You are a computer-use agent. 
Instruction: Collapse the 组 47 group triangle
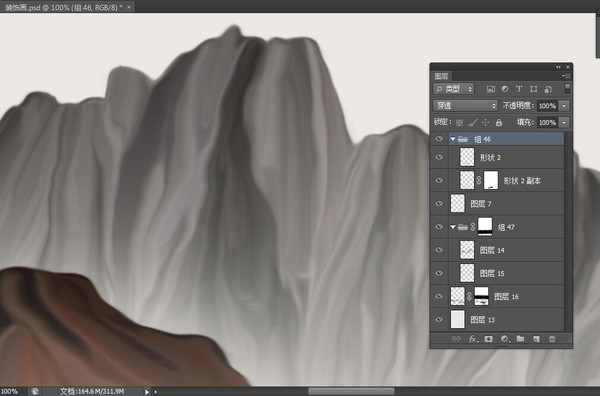tap(453, 227)
